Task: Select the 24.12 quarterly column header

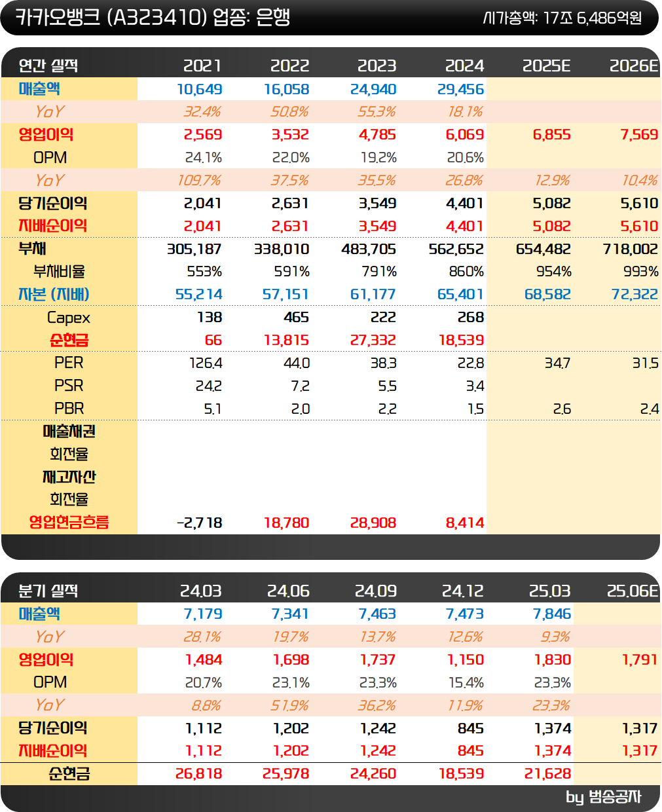Action: 463,591
